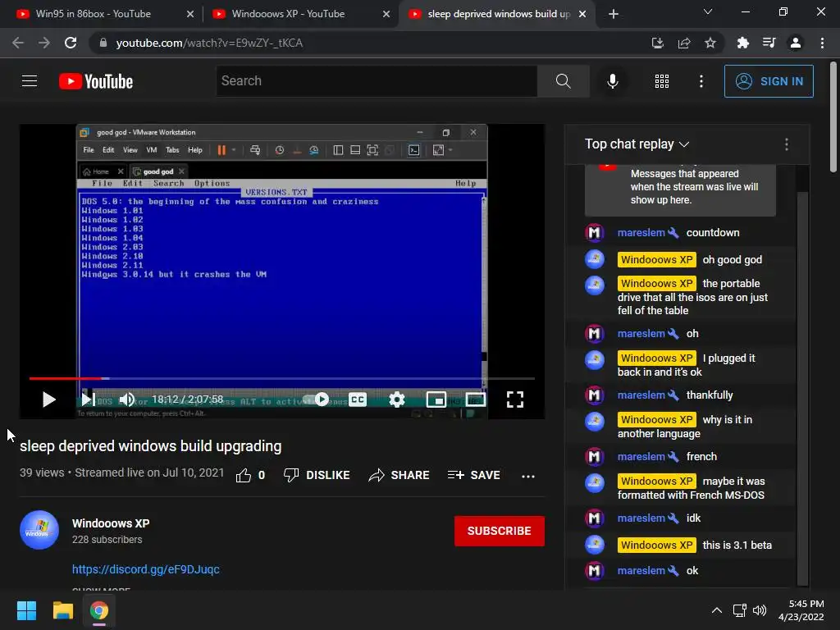Install app icon in address bar
This screenshot has height=630, width=840.
[657, 43]
